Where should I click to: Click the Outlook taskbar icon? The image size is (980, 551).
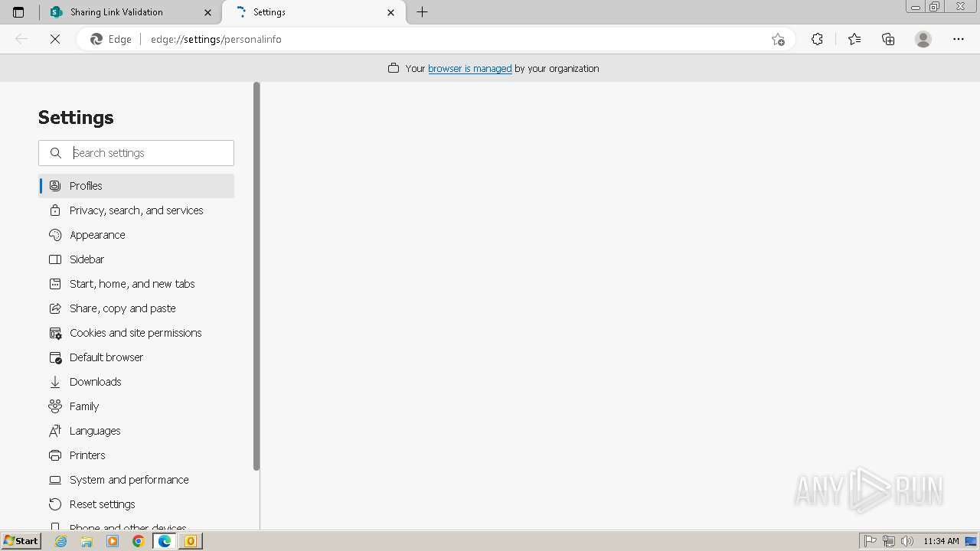coord(191,541)
